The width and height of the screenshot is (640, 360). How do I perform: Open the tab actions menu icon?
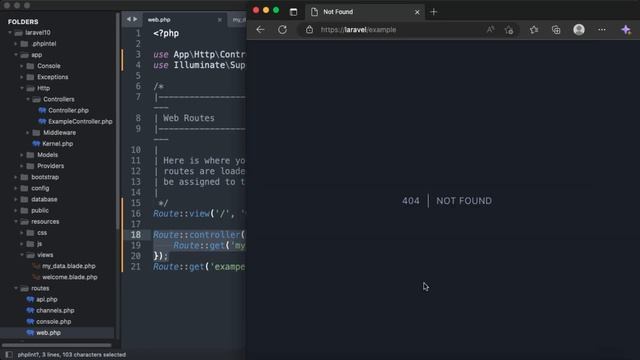pyautogui.click(x=293, y=12)
